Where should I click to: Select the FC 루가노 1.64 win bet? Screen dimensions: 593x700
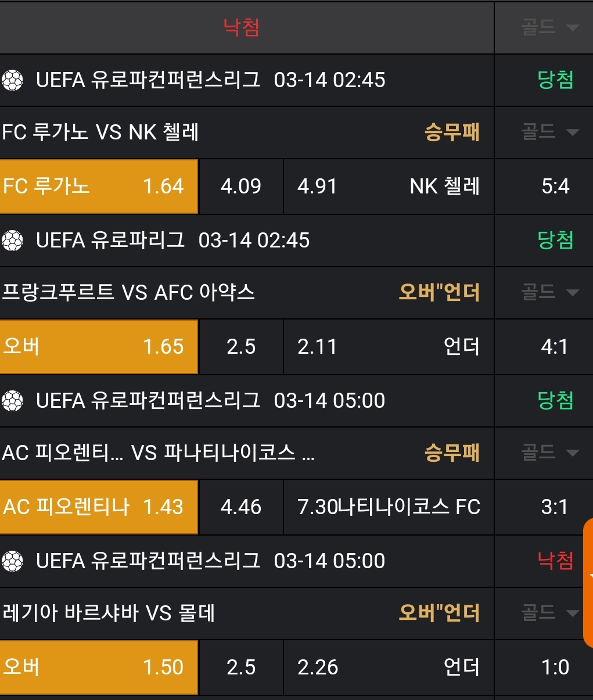click(99, 186)
